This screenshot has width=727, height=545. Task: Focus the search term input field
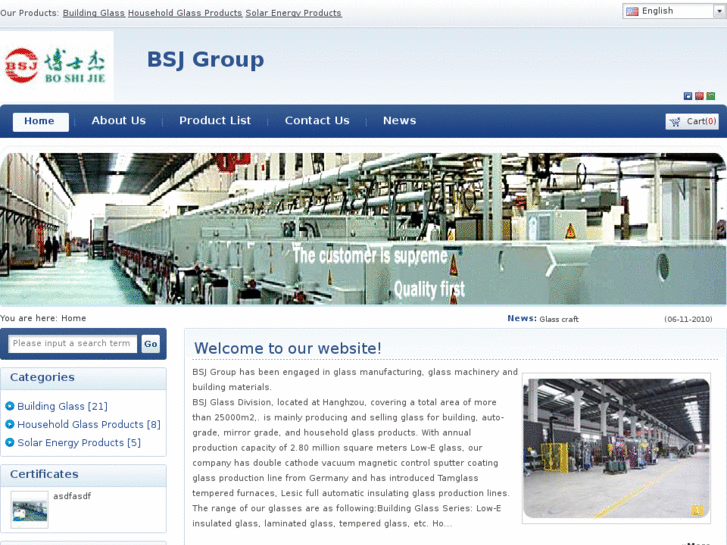(x=73, y=344)
